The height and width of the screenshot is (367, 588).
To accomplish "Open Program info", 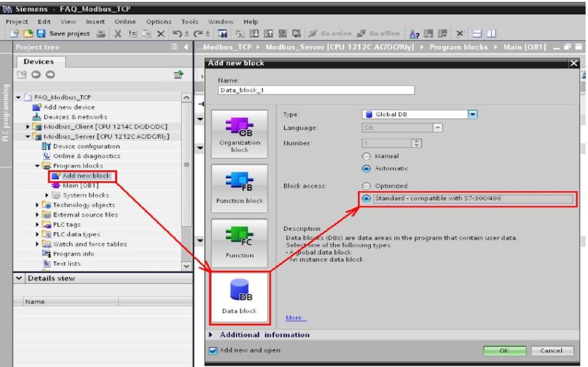I will click(73, 254).
